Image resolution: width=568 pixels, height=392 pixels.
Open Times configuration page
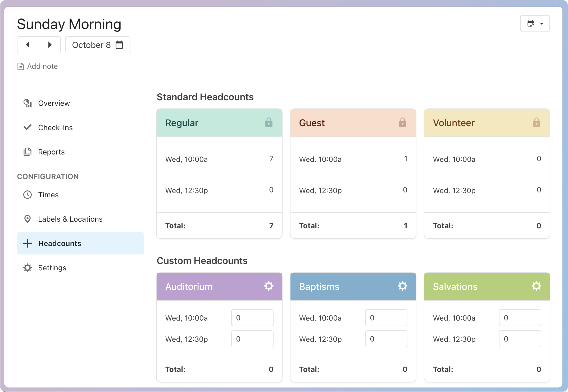click(48, 195)
